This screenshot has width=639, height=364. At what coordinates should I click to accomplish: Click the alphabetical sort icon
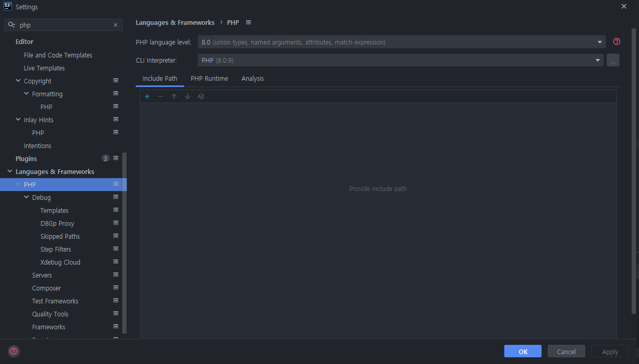[201, 96]
